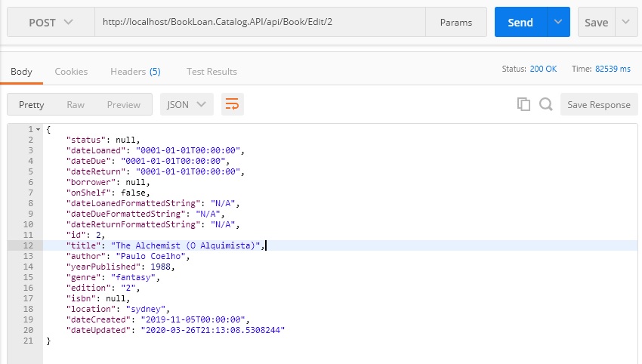This screenshot has height=364, width=642.
Task: Click Save Response button
Action: 599,105
